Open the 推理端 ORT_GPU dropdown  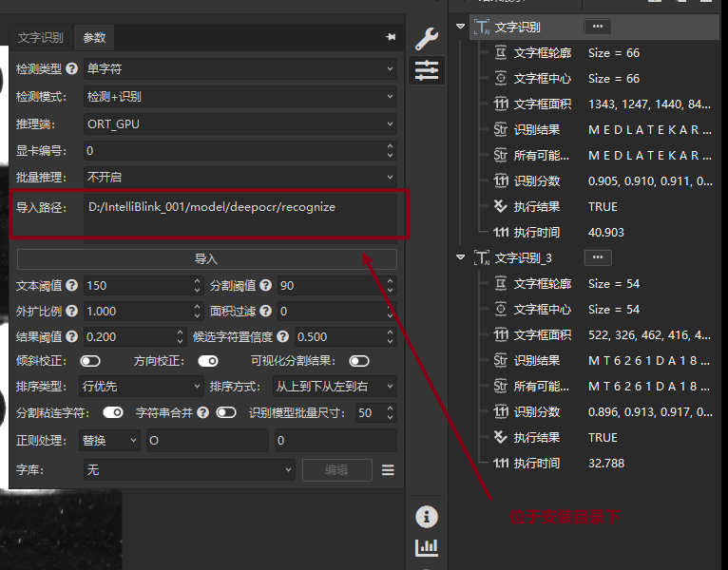click(x=239, y=123)
